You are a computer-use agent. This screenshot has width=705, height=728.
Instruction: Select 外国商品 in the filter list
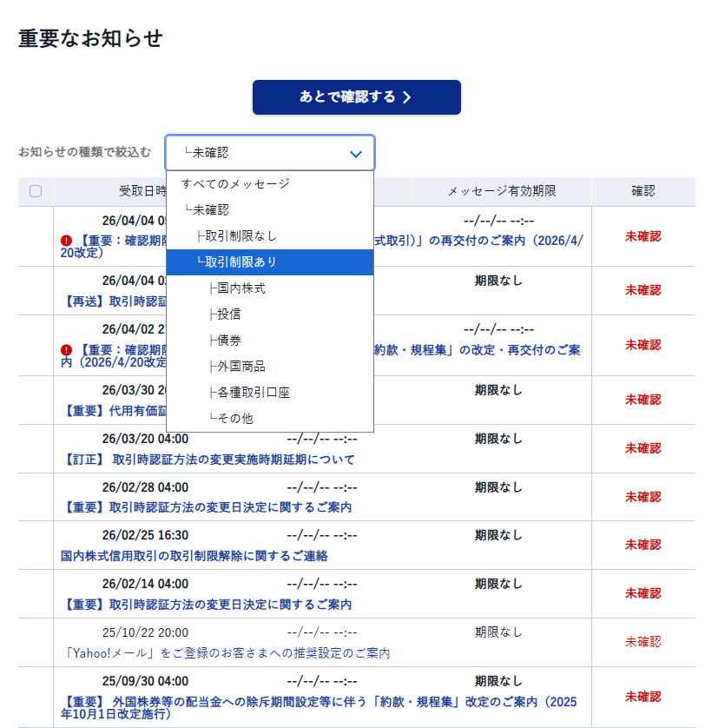pyautogui.click(x=270, y=367)
